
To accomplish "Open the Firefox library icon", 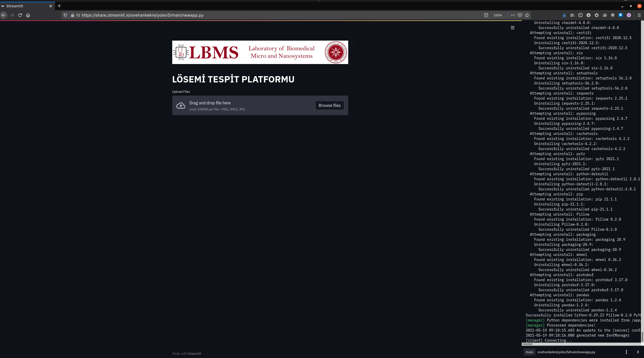I will pyautogui.click(x=572, y=15).
